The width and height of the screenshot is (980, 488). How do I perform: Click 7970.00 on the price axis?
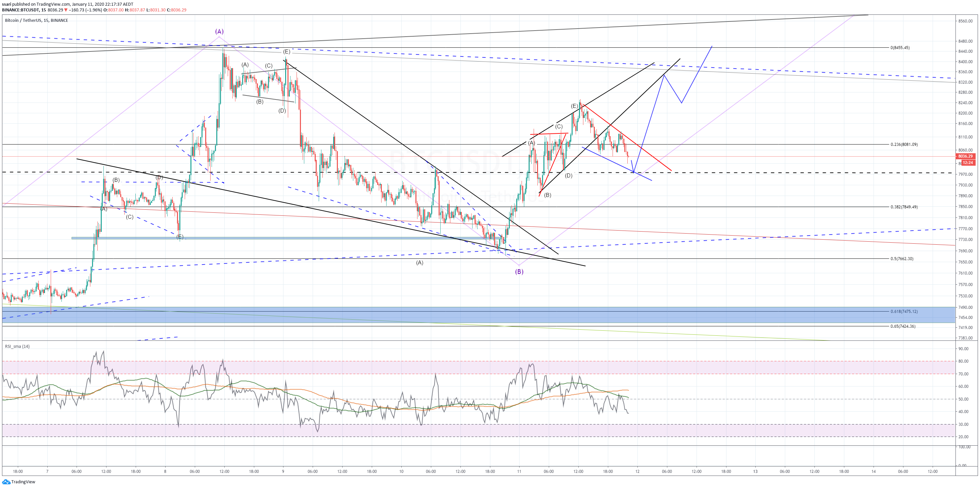966,174
